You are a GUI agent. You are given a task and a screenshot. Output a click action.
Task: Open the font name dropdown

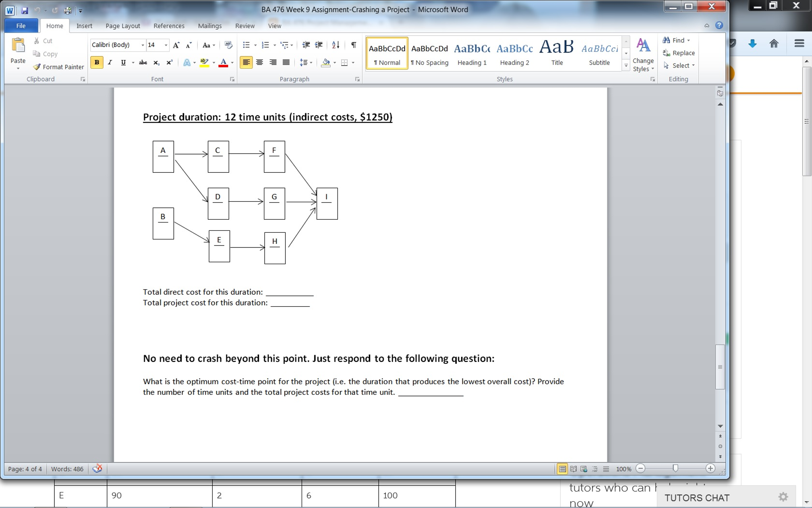click(142, 45)
